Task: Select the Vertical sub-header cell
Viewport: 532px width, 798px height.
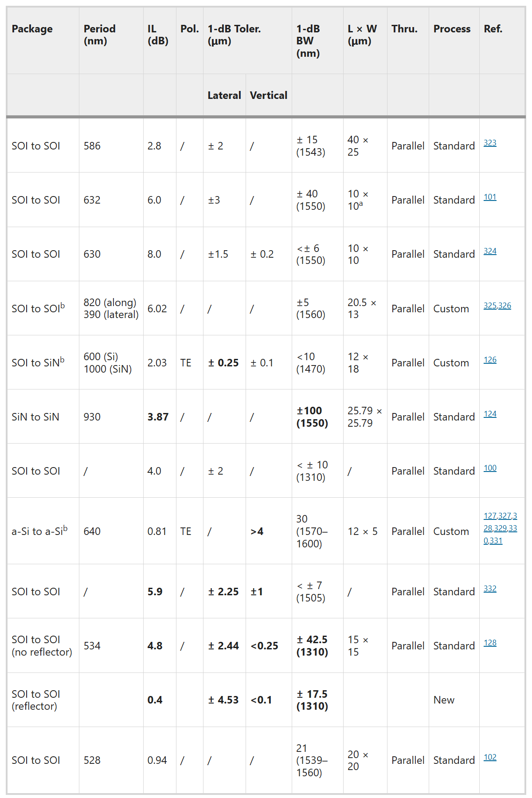Action: click(268, 95)
